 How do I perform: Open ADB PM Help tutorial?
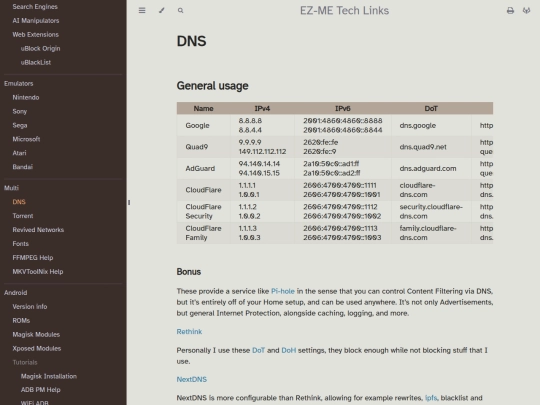coord(40,390)
